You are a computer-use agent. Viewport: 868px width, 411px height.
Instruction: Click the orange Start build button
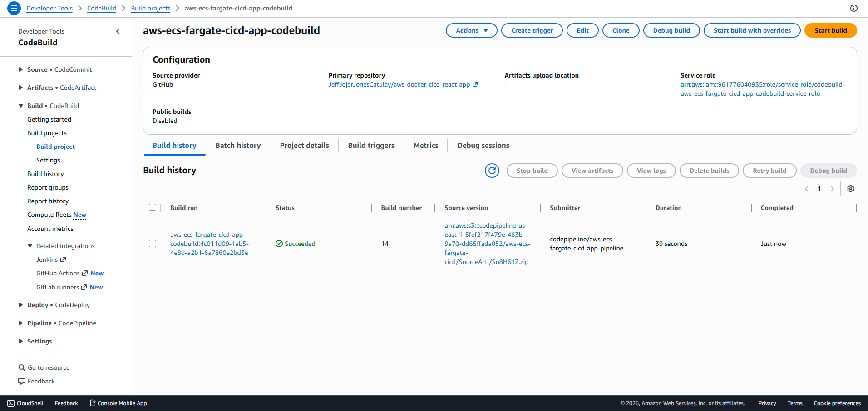[830, 30]
